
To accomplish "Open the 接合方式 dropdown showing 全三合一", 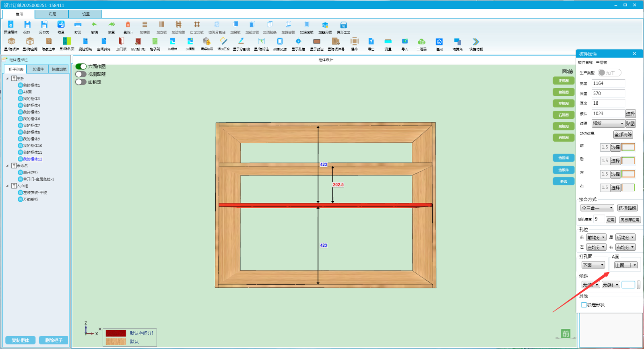I will [x=597, y=208].
